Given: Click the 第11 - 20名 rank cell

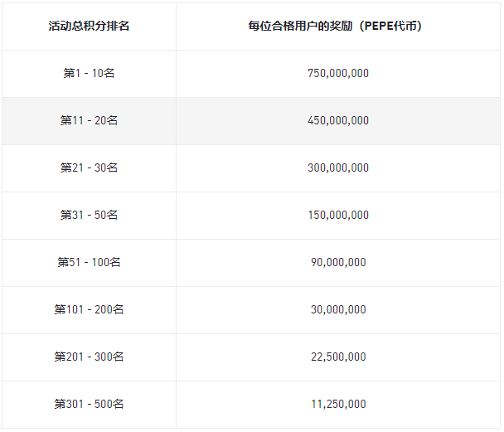Looking at the screenshot, I should coord(89,120).
